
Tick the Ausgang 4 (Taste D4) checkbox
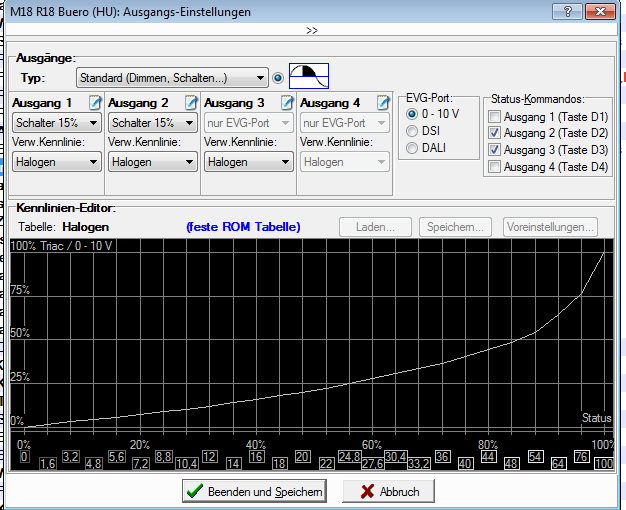(493, 166)
